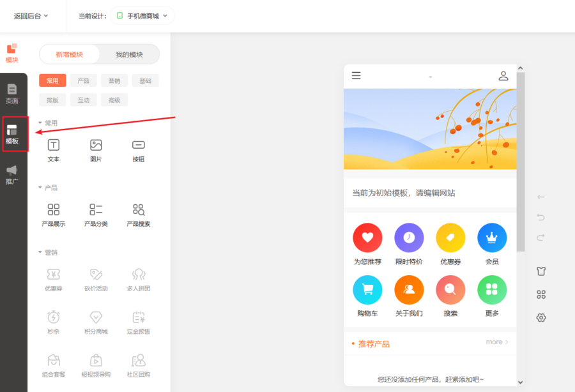Collapse the 营销 module group
Viewport: 575px width, 392px height.
[x=47, y=252]
